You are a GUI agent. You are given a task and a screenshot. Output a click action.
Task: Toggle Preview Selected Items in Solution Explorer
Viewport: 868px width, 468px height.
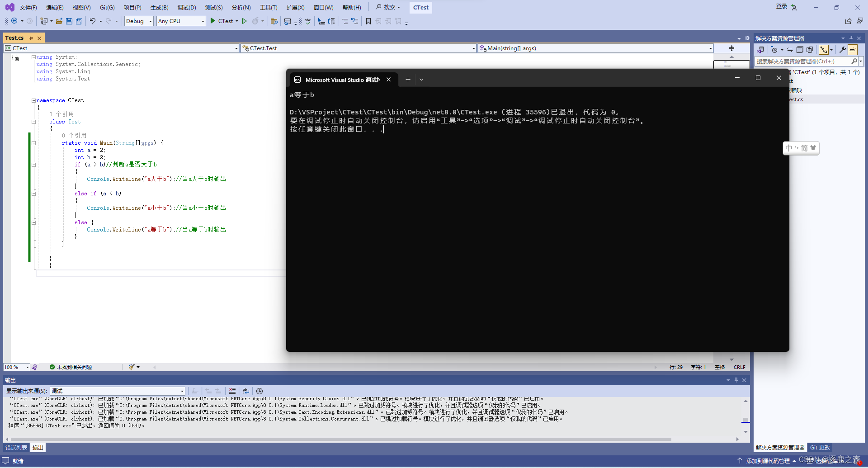click(x=853, y=50)
